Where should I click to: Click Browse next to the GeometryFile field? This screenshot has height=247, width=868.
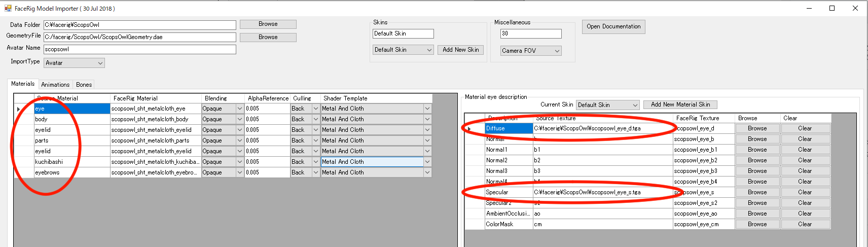pos(268,38)
